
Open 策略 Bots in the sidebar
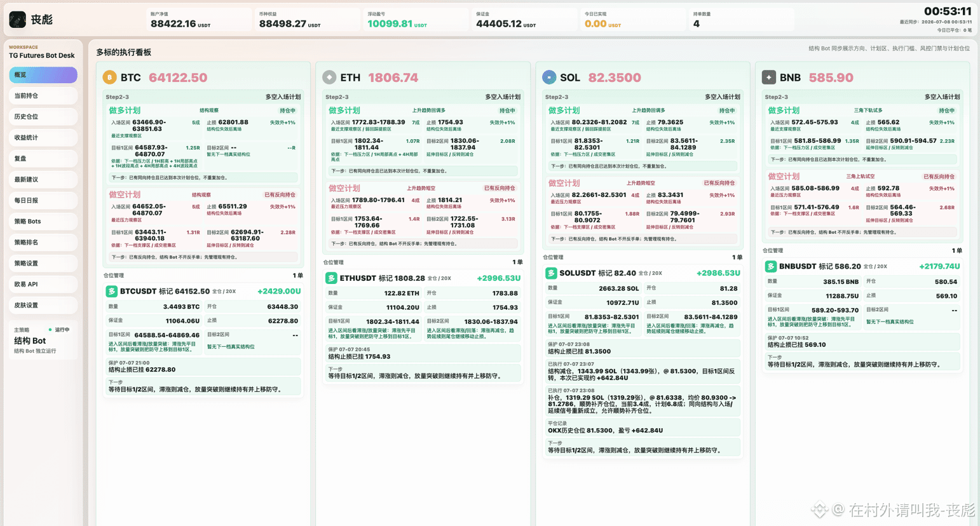click(43, 222)
